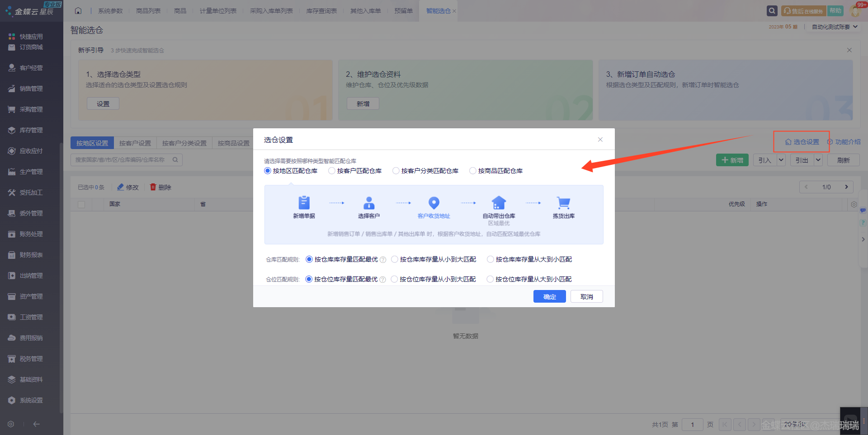The height and width of the screenshot is (435, 868).
Task: Open 出纳管理 sidebar module
Action: 26,276
